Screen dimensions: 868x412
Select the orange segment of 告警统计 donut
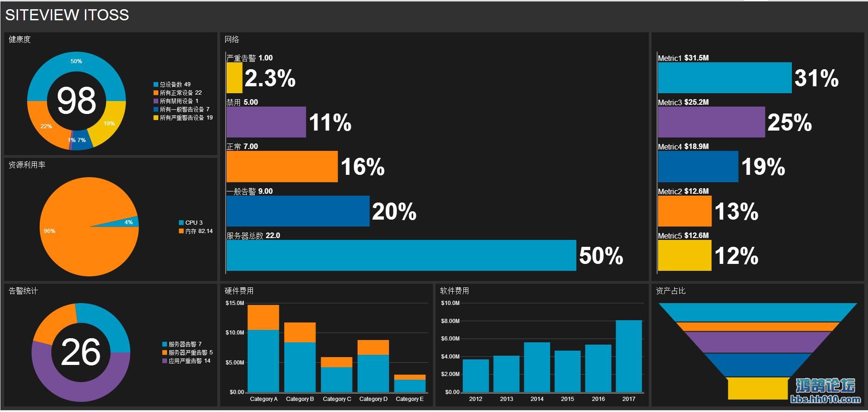54,325
